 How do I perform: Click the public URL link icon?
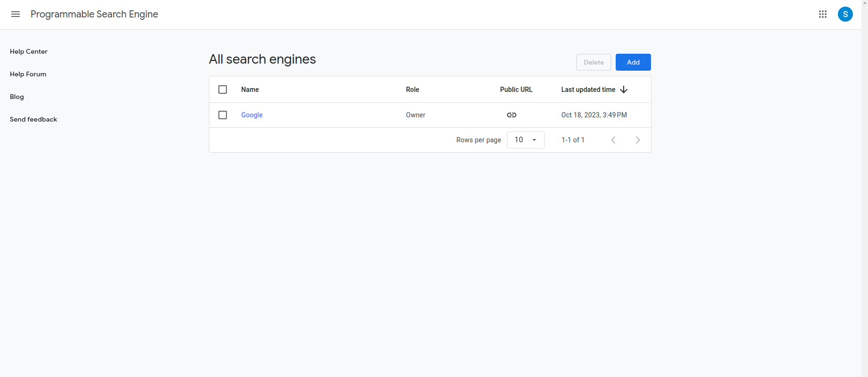(x=512, y=115)
